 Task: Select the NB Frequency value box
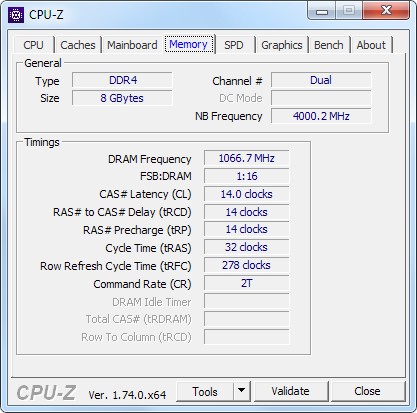pyautogui.click(x=321, y=116)
